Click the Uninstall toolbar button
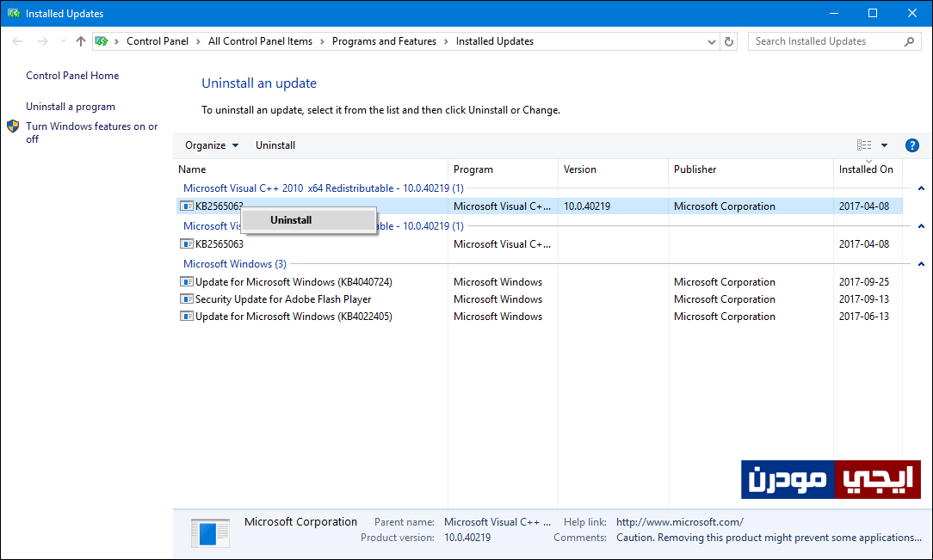This screenshot has height=560, width=933. pos(275,145)
